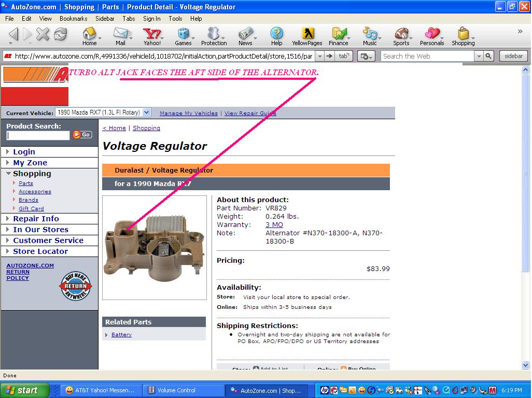532x398 pixels.
Task: Open the Bookmarks menu
Action: point(73,18)
